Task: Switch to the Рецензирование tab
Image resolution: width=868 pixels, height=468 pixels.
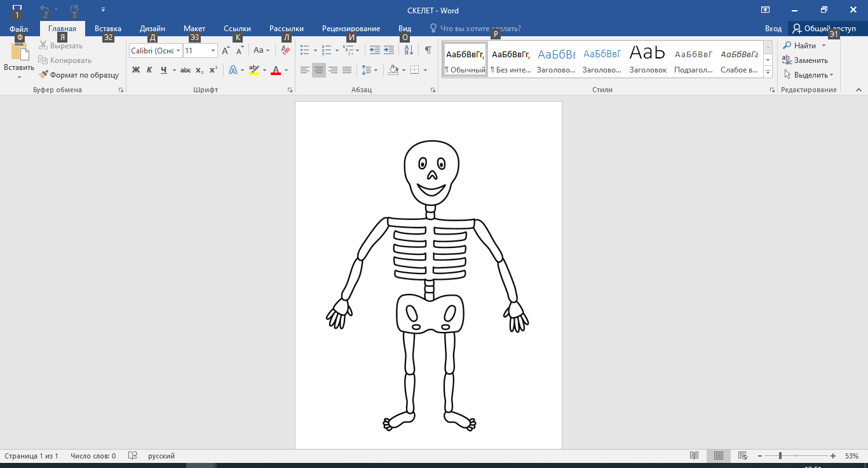Action: pyautogui.click(x=351, y=29)
